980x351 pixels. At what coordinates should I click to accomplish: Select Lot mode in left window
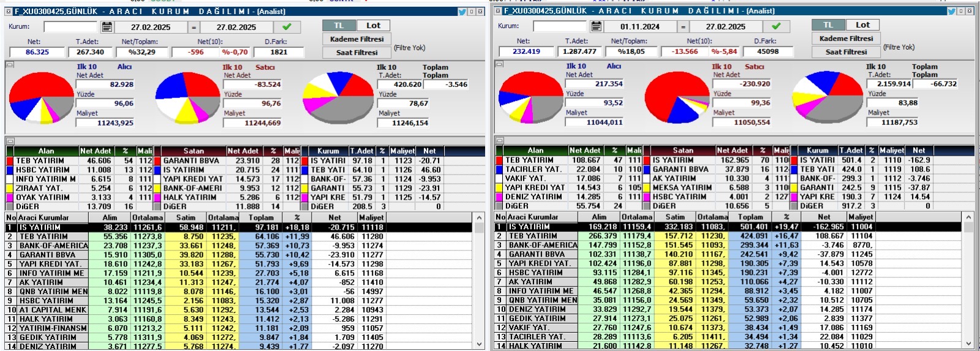tap(373, 26)
